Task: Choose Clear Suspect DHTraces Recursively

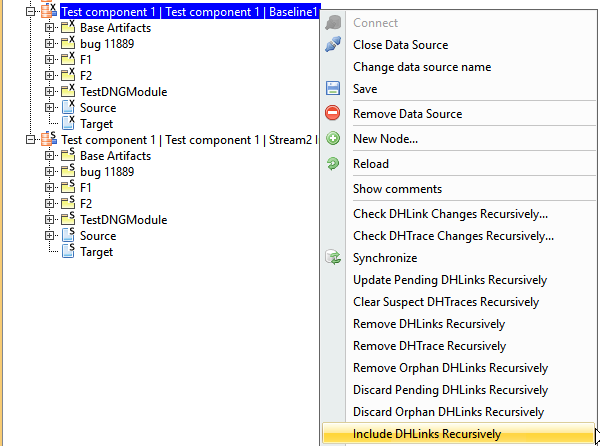Action: [446, 302]
